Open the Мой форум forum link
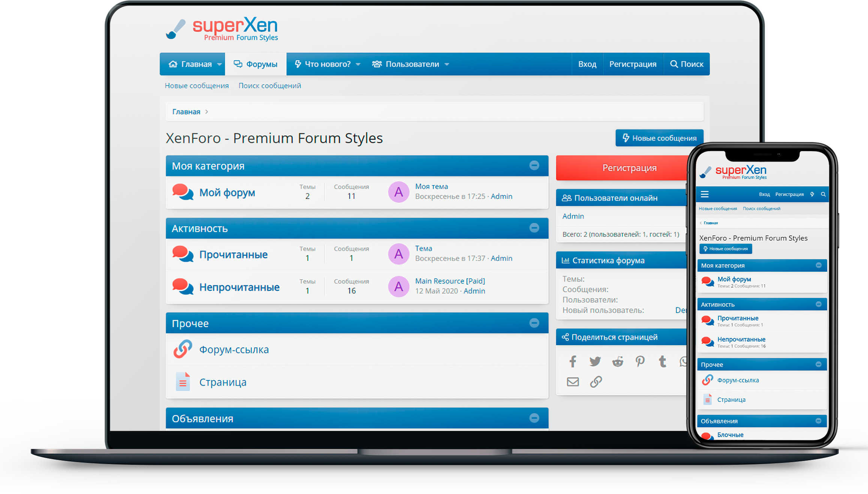Image resolution: width=868 pixels, height=494 pixels. coord(227,193)
